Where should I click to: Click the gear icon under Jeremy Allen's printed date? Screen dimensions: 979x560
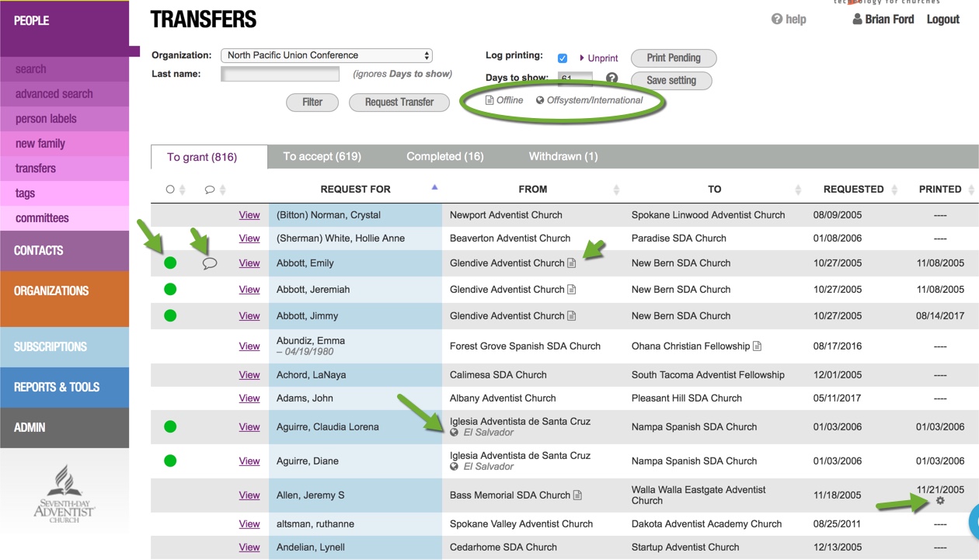pos(940,502)
